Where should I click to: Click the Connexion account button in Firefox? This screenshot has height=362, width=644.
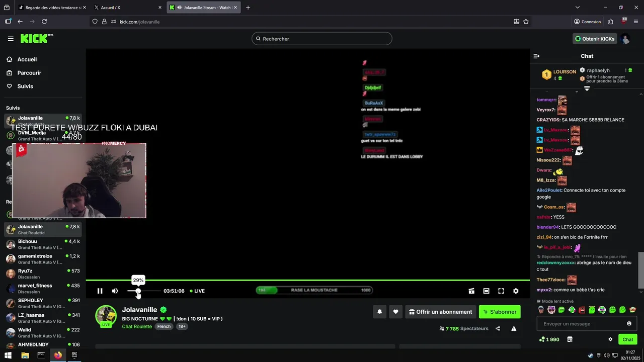(588, 22)
